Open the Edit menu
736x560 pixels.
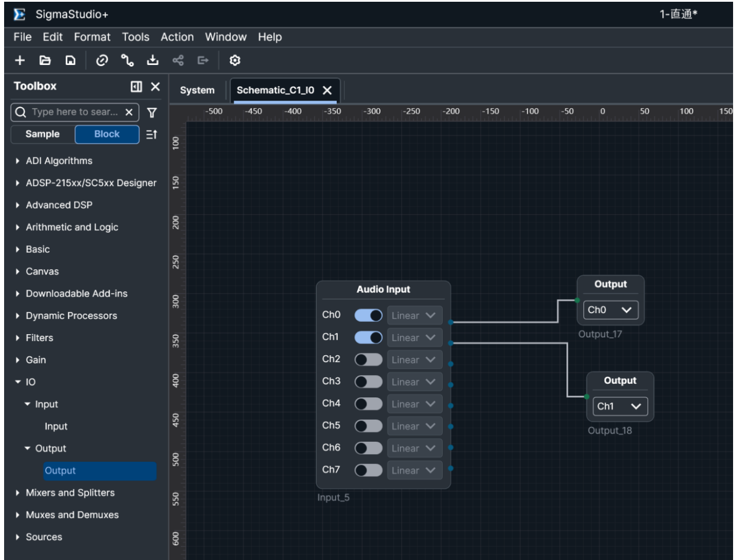pos(53,37)
